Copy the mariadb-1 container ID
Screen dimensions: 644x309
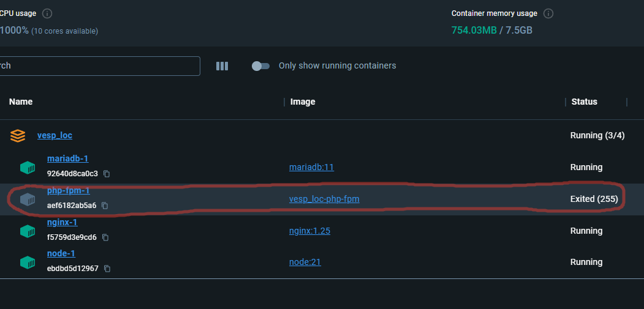click(x=107, y=174)
